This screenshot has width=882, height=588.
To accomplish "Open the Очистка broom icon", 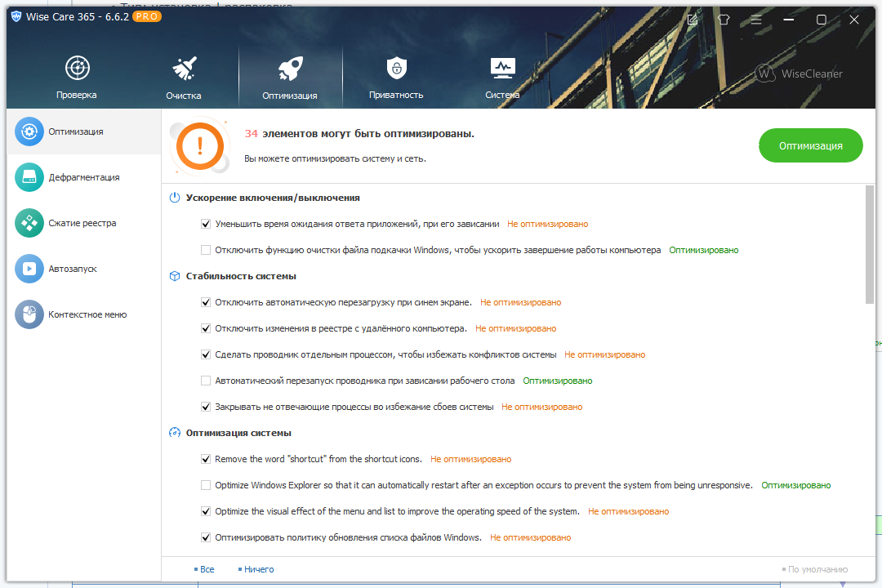I will [x=184, y=68].
